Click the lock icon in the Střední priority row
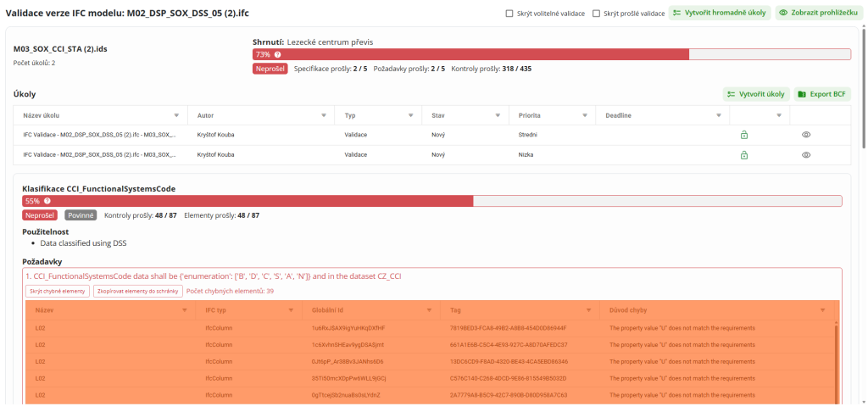Image resolution: width=868 pixels, height=412 pixels. 743,134
